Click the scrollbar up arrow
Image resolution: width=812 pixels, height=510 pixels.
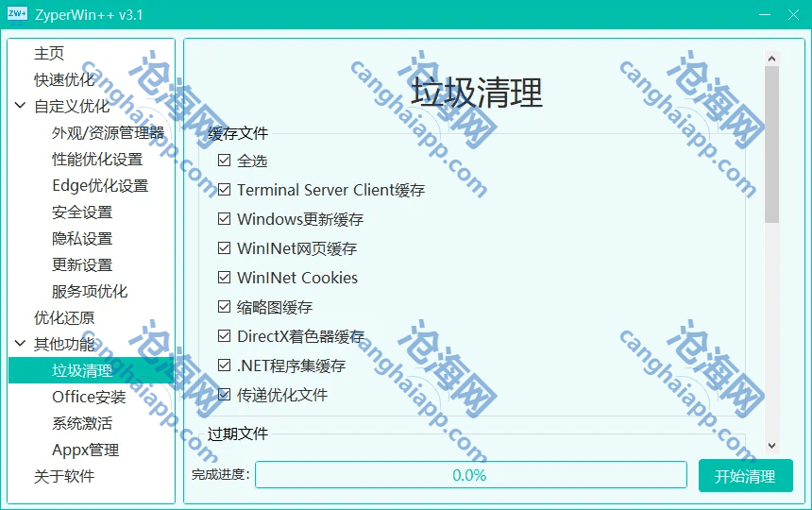(771, 59)
